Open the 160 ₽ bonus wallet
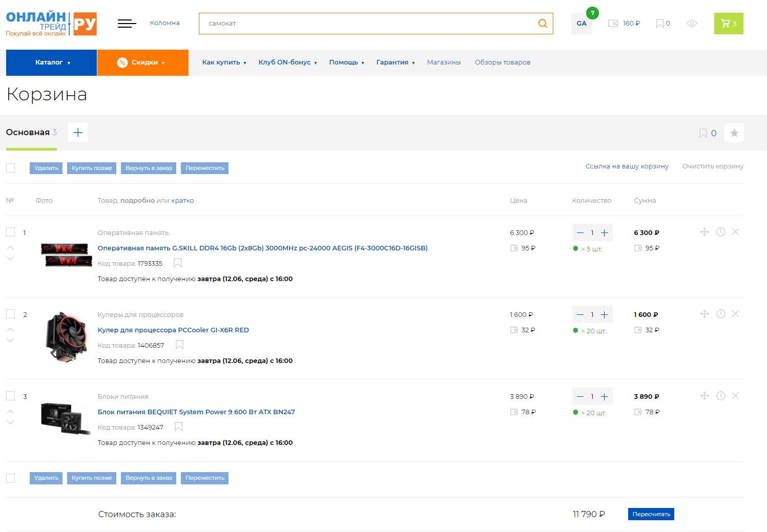The width and height of the screenshot is (767, 532). [624, 24]
